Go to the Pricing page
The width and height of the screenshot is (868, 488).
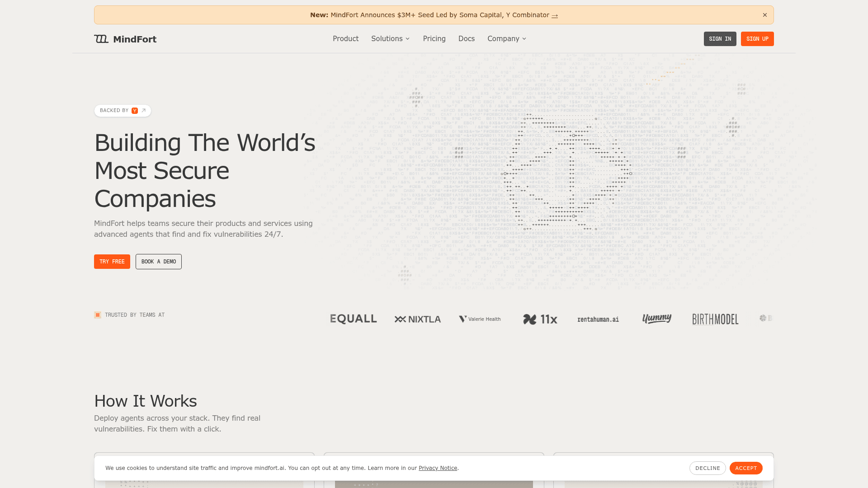pyautogui.click(x=434, y=39)
